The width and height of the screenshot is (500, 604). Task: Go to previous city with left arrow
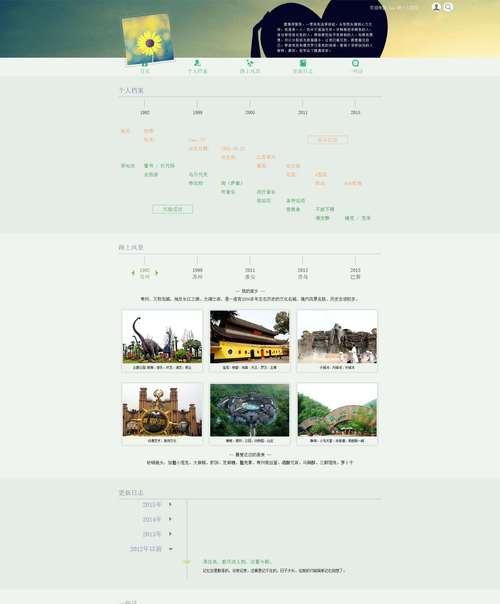point(133,273)
